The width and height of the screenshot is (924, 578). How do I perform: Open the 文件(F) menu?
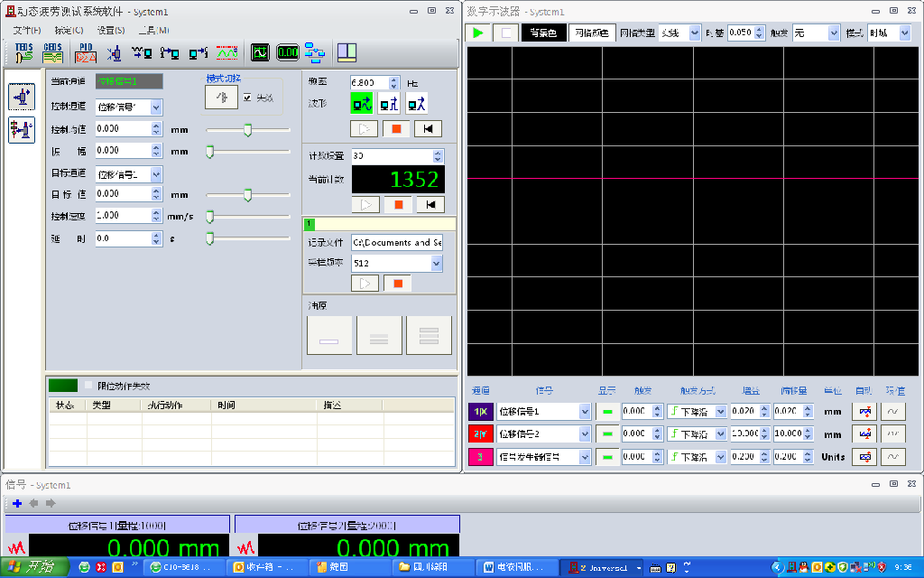coord(27,30)
